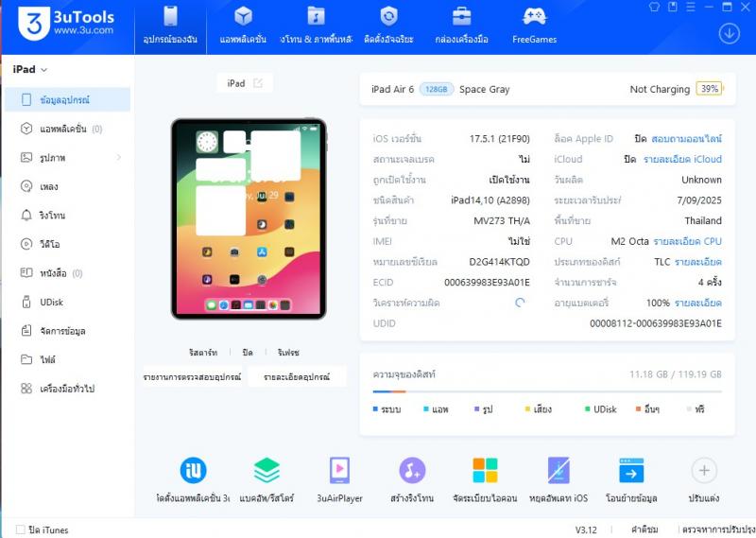
Task: Click อื่นๆ orange legend swatch
Action: click(x=638, y=408)
